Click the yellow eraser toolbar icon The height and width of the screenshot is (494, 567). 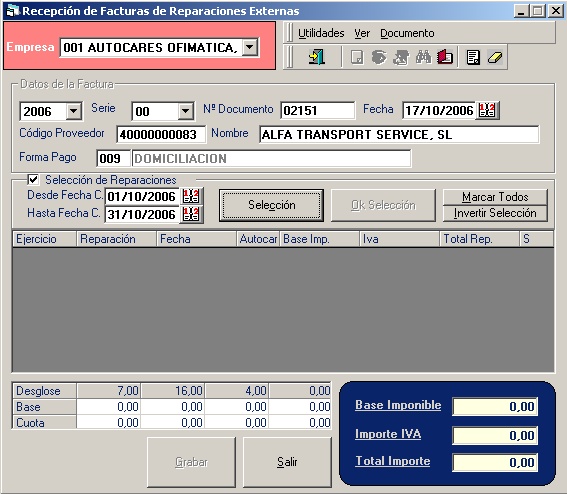(x=495, y=57)
